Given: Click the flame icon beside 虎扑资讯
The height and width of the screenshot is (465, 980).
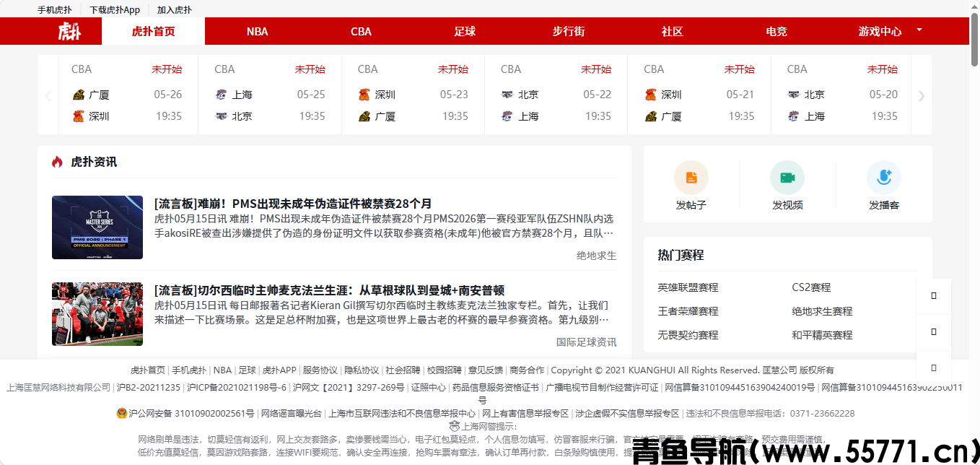Looking at the screenshot, I should coord(57,162).
